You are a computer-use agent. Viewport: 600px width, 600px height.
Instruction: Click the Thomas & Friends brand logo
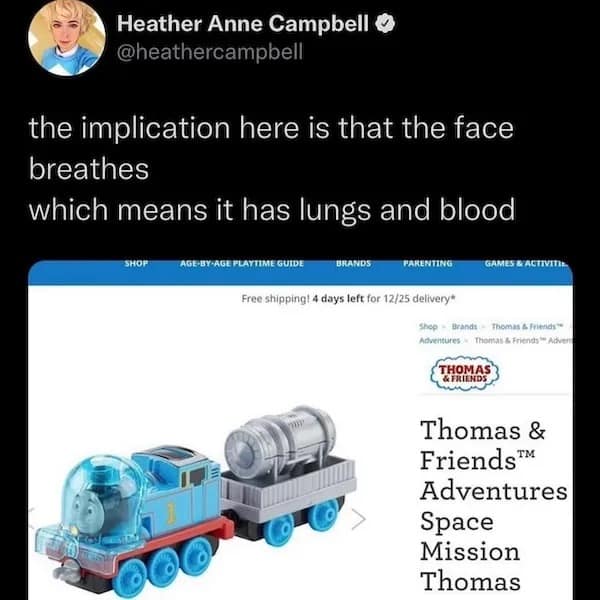click(x=465, y=373)
